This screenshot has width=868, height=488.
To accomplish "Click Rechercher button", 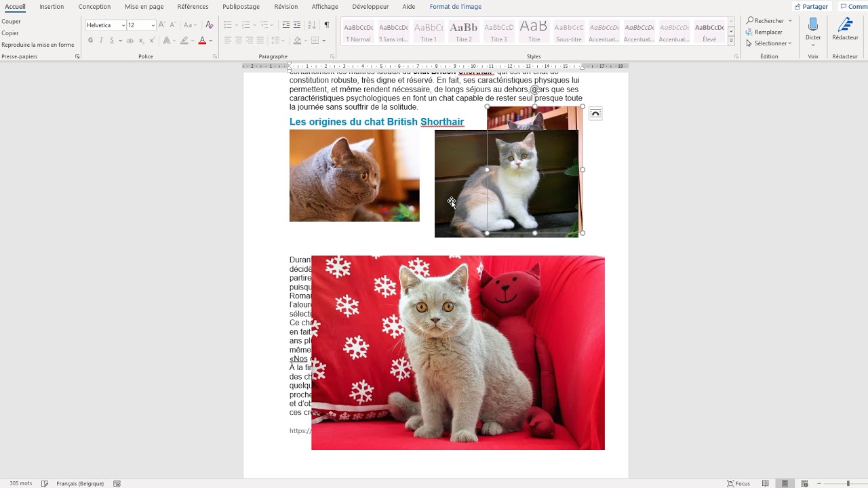I will 769,21.
